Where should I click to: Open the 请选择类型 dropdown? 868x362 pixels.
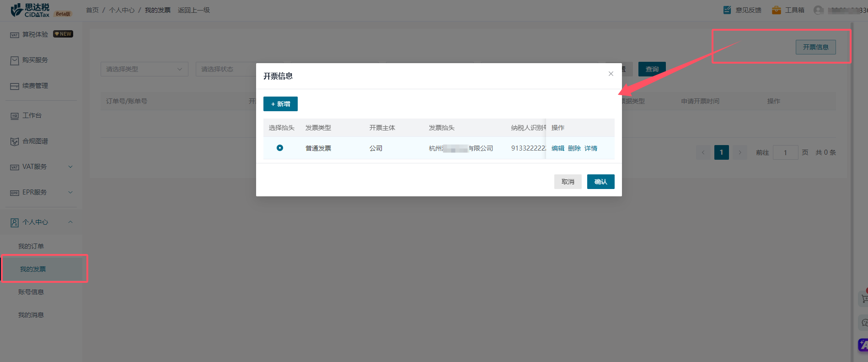pos(144,69)
